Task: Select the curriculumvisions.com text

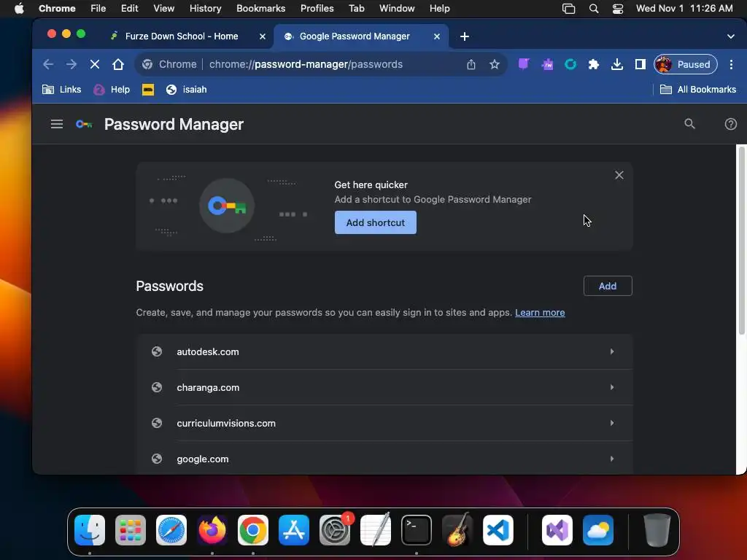Action: tap(226, 423)
